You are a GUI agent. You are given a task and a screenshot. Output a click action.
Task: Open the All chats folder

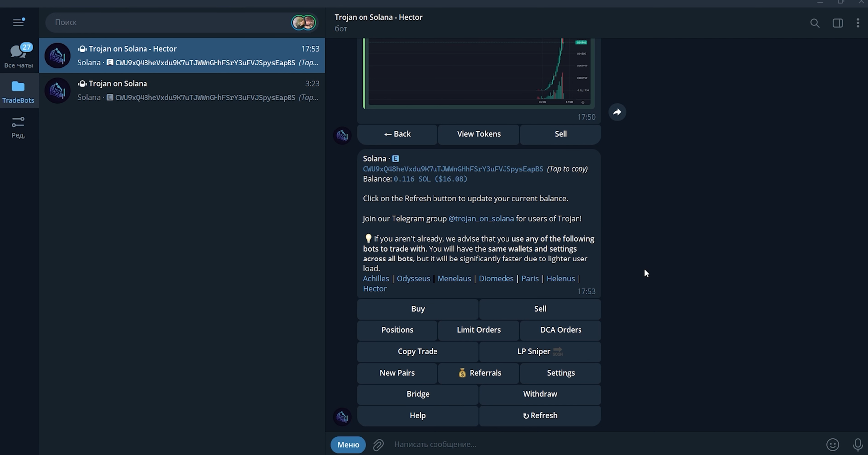pyautogui.click(x=19, y=56)
